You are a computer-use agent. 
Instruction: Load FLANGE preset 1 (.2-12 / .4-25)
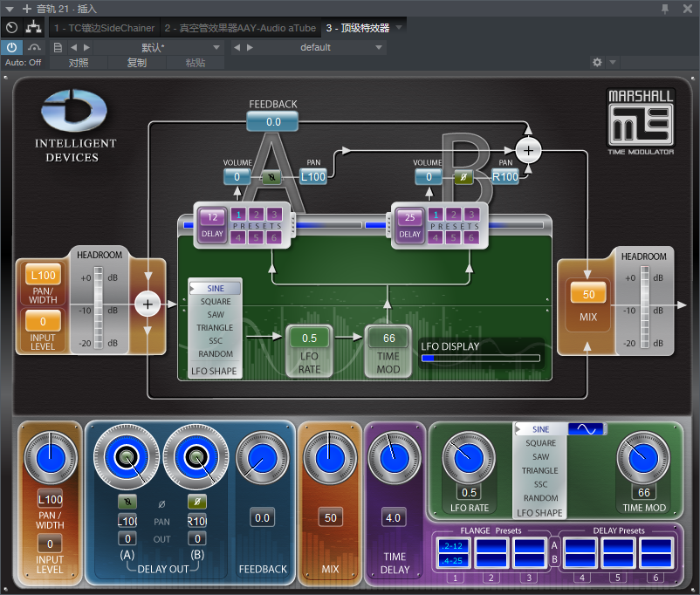tap(453, 552)
